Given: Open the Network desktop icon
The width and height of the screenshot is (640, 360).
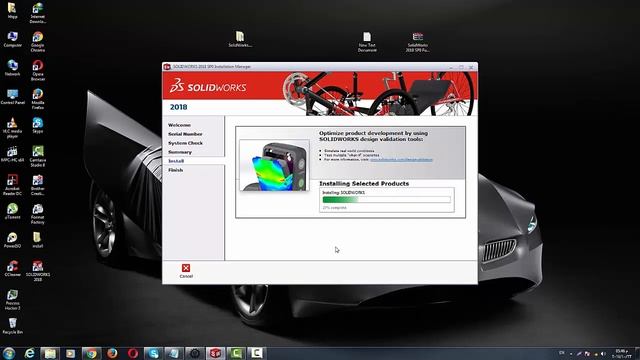Looking at the screenshot, I should 12,68.
